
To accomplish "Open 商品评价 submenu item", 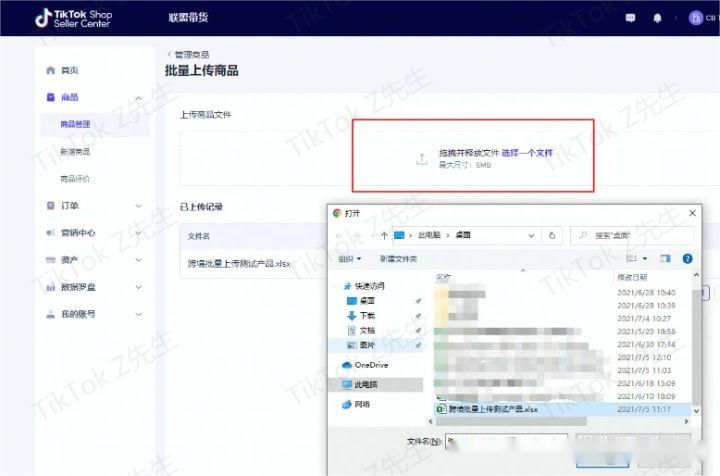I will click(x=75, y=179).
